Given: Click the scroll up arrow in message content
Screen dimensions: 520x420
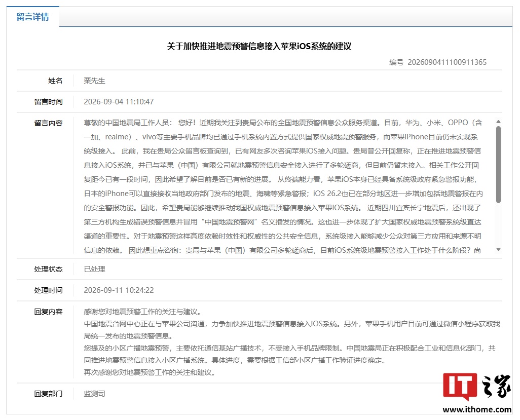Looking at the screenshot, I should [498, 122].
